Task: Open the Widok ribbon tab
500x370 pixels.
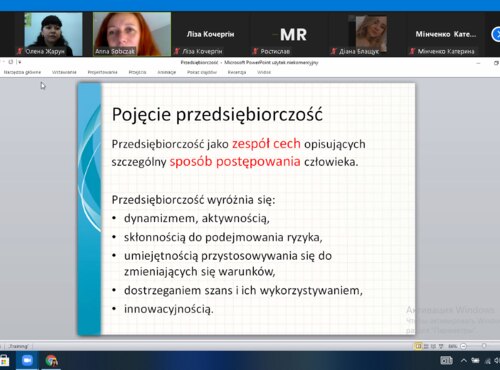Action: pos(264,72)
